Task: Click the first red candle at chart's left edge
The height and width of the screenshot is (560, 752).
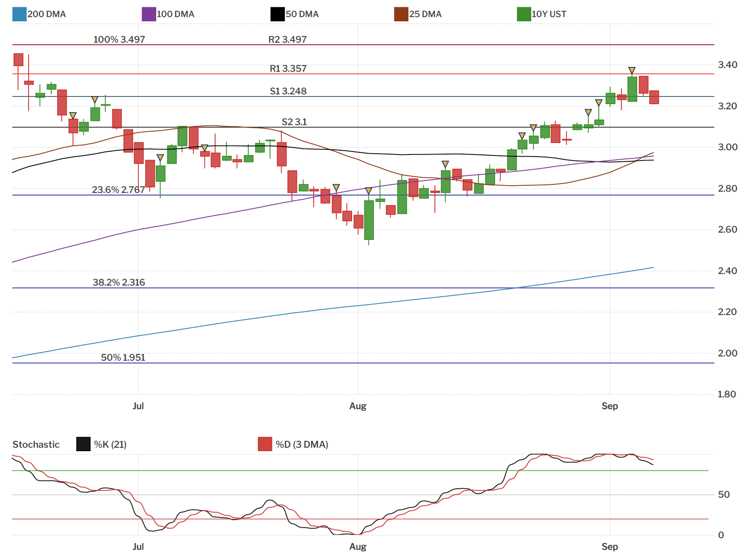Action: tap(18, 60)
